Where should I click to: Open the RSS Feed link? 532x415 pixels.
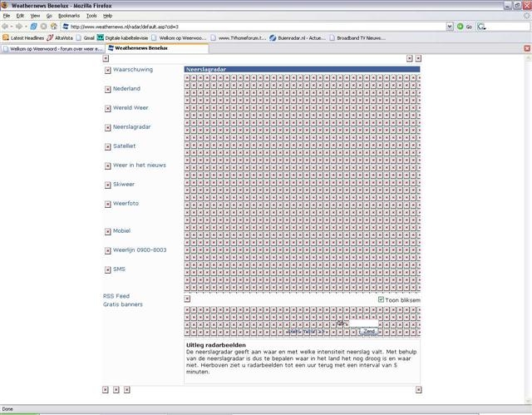(x=116, y=296)
